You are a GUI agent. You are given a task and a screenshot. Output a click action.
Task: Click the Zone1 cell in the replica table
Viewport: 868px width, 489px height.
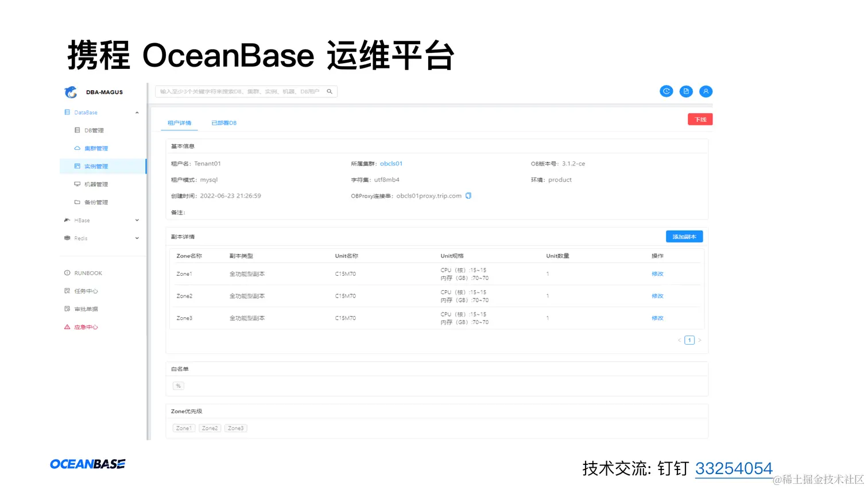tap(184, 274)
